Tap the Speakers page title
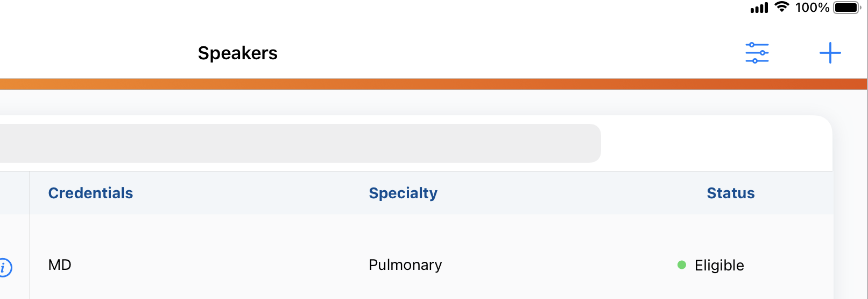The height and width of the screenshot is (299, 868). (237, 53)
